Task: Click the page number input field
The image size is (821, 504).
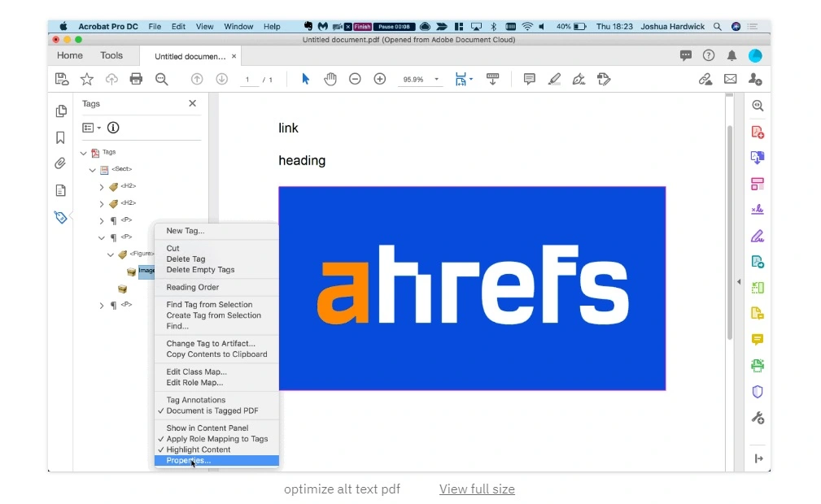Action: [247, 80]
